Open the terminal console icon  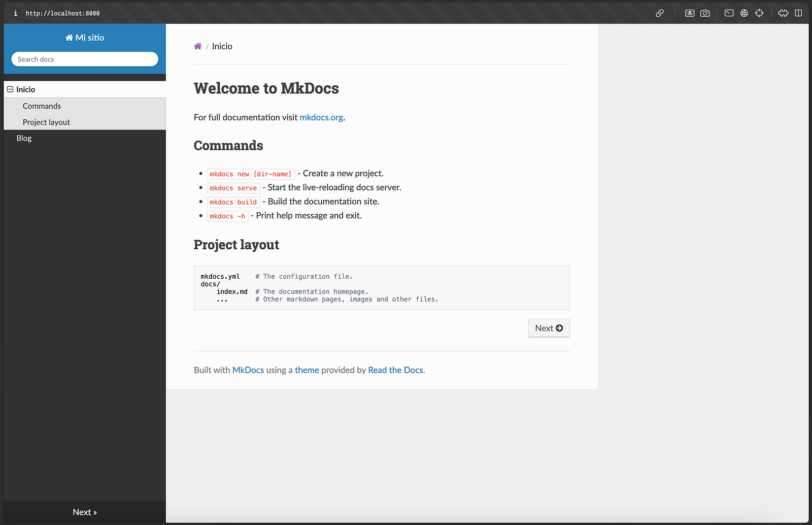pyautogui.click(x=729, y=13)
